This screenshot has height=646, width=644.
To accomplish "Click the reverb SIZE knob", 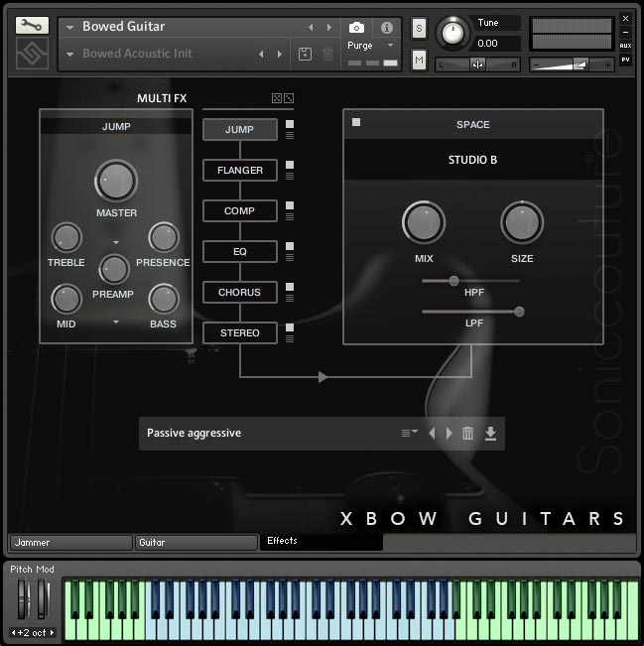I will [522, 222].
